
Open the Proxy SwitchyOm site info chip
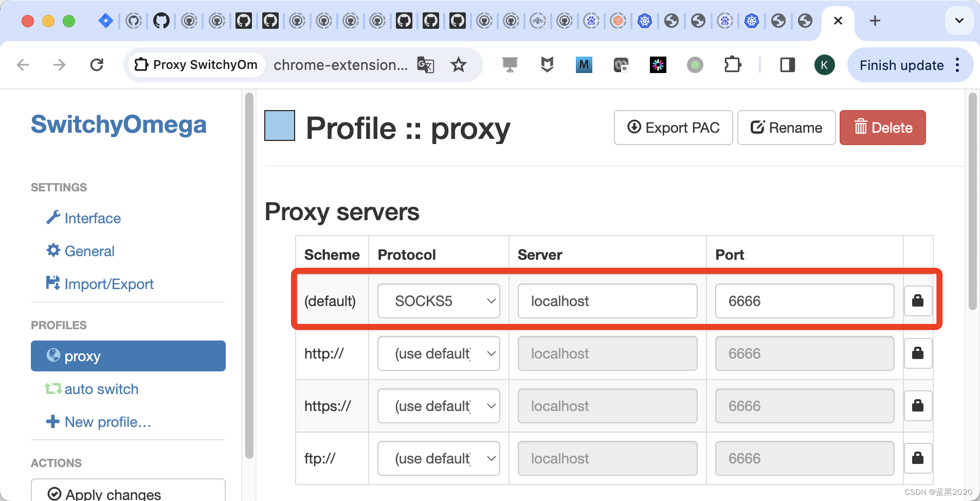click(196, 65)
